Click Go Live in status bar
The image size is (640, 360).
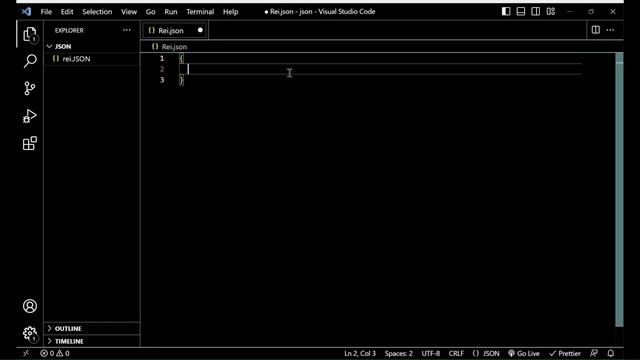pyautogui.click(x=524, y=353)
